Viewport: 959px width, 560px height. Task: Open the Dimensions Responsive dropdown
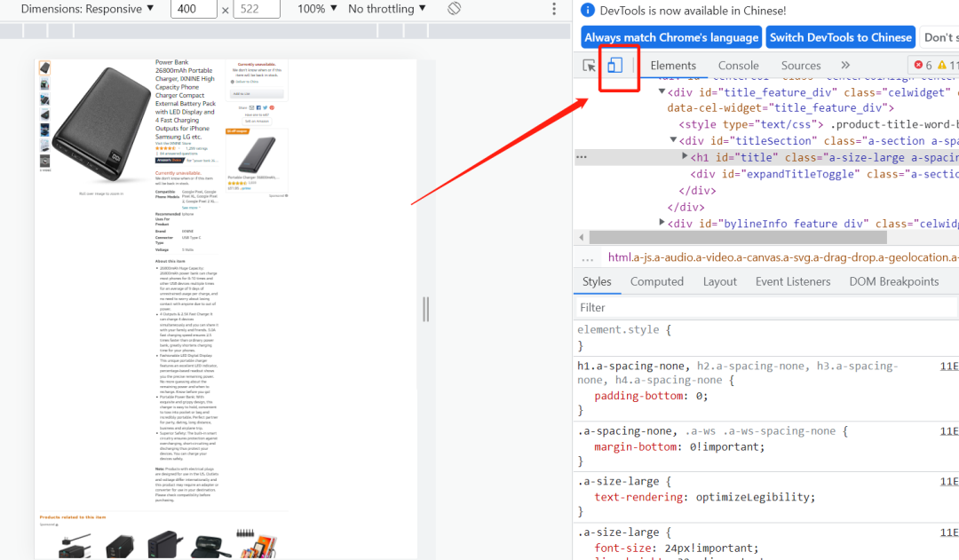(x=87, y=9)
